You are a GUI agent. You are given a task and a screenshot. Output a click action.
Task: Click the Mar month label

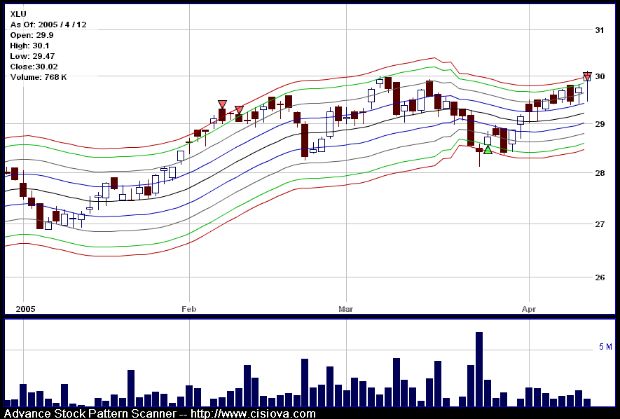click(346, 309)
